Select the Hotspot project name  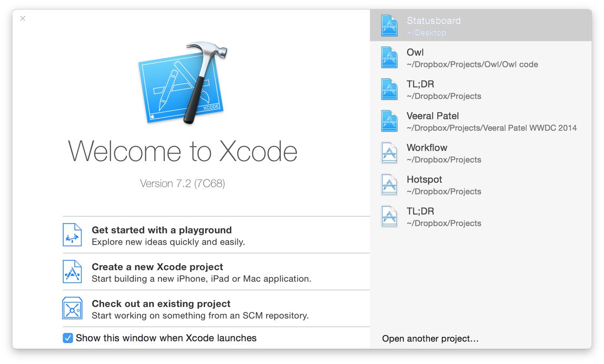pos(424,179)
